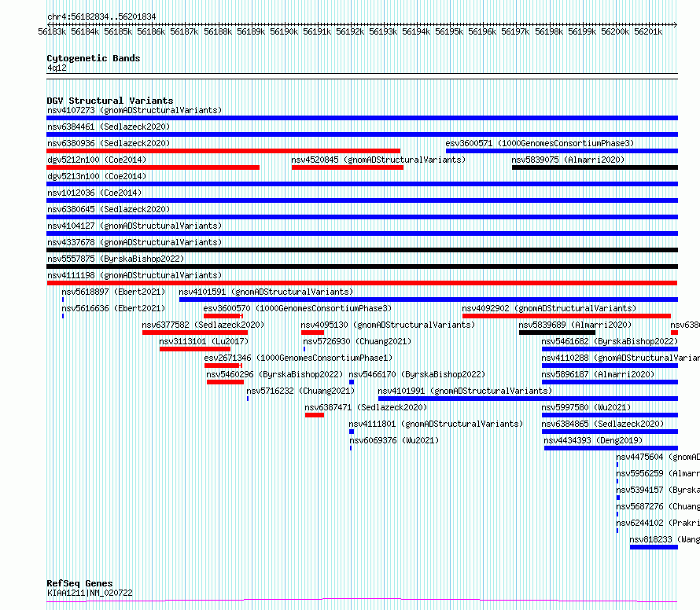Select the nsv6377582 (Sedlazeck2020) label
The width and height of the screenshot is (700, 610).
click(x=203, y=325)
